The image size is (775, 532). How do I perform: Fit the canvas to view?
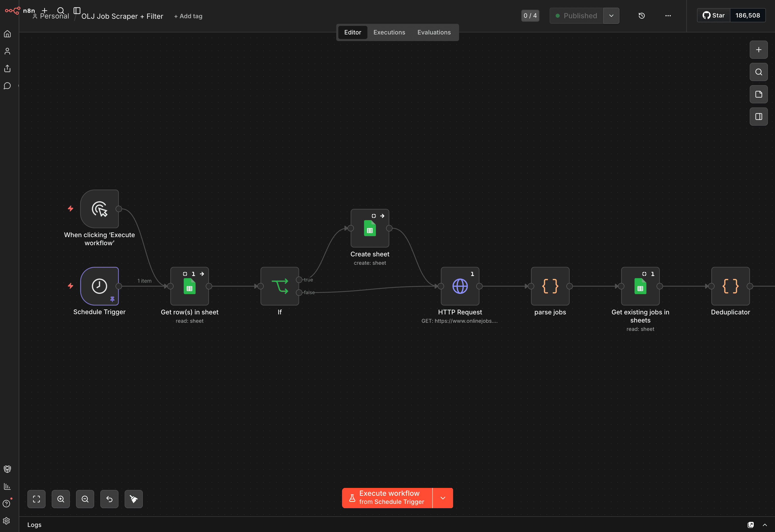(x=36, y=499)
